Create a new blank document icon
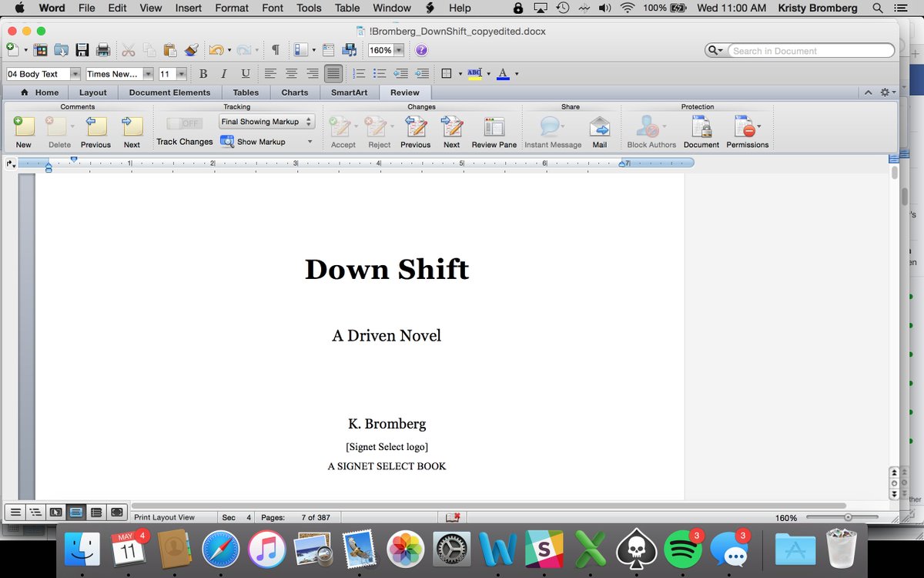 (x=12, y=50)
